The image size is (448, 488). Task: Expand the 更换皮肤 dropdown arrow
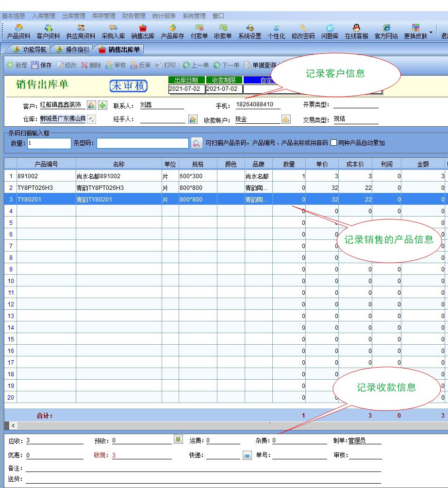click(431, 32)
